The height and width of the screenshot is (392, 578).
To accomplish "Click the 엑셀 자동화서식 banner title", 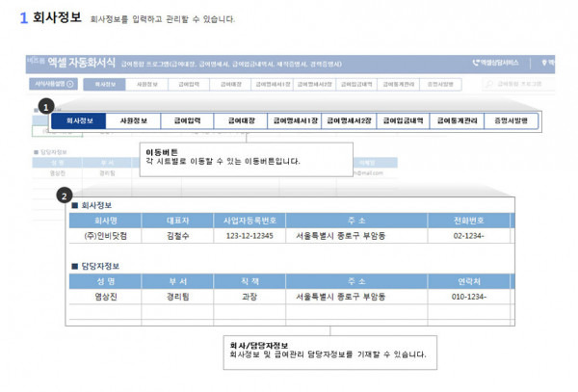I will click(82, 63).
